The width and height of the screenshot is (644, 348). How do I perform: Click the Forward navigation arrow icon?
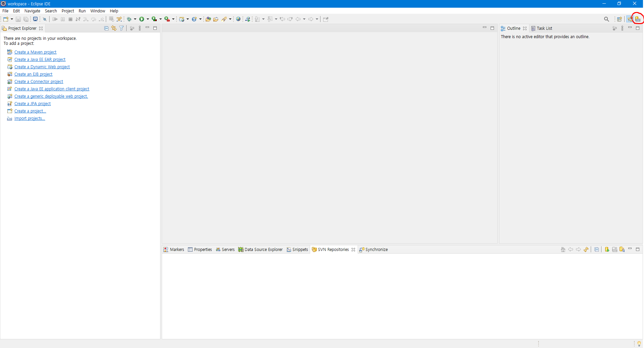pos(310,19)
